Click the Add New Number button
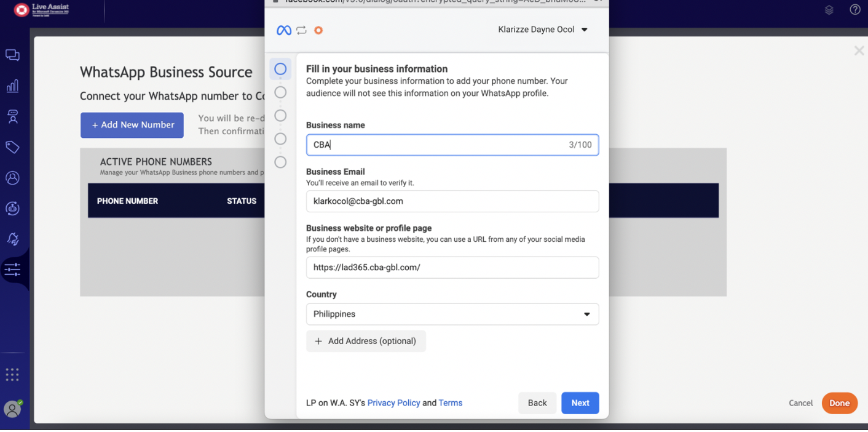Viewport: 868px width, 432px height. (132, 125)
